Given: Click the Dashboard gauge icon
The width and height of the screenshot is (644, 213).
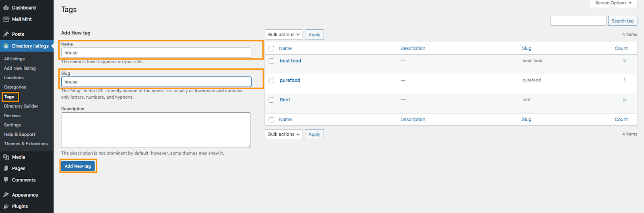Looking at the screenshot, I should 6,8.
